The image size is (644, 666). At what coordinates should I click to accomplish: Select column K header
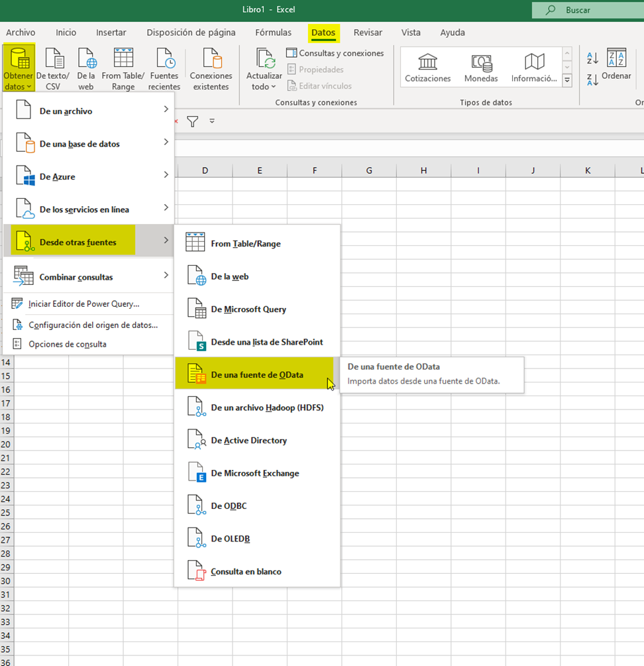click(588, 170)
